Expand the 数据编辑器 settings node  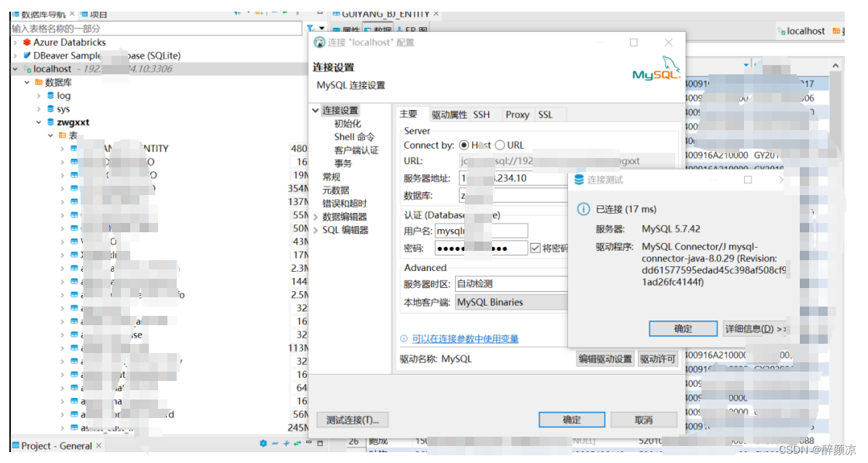tap(315, 217)
